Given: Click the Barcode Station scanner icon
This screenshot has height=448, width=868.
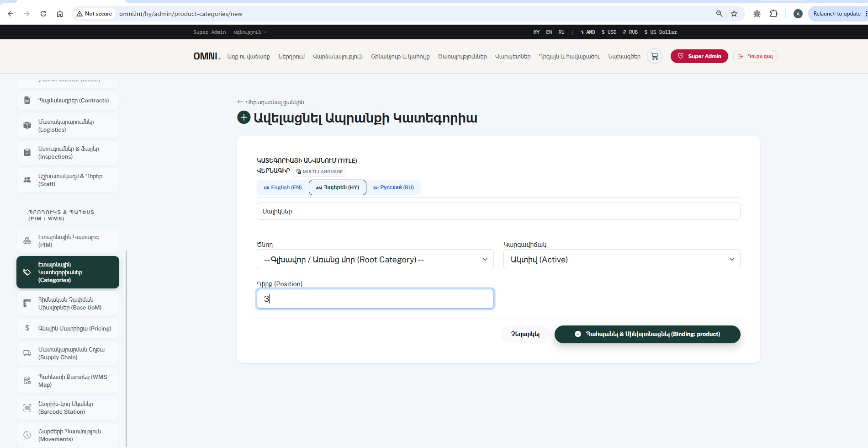Looking at the screenshot, I should [27, 407].
